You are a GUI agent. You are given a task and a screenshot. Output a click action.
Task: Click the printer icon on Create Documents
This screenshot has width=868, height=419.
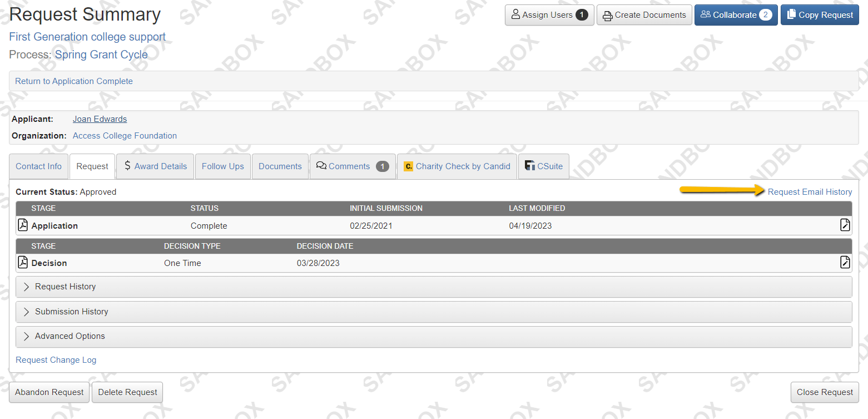click(608, 16)
